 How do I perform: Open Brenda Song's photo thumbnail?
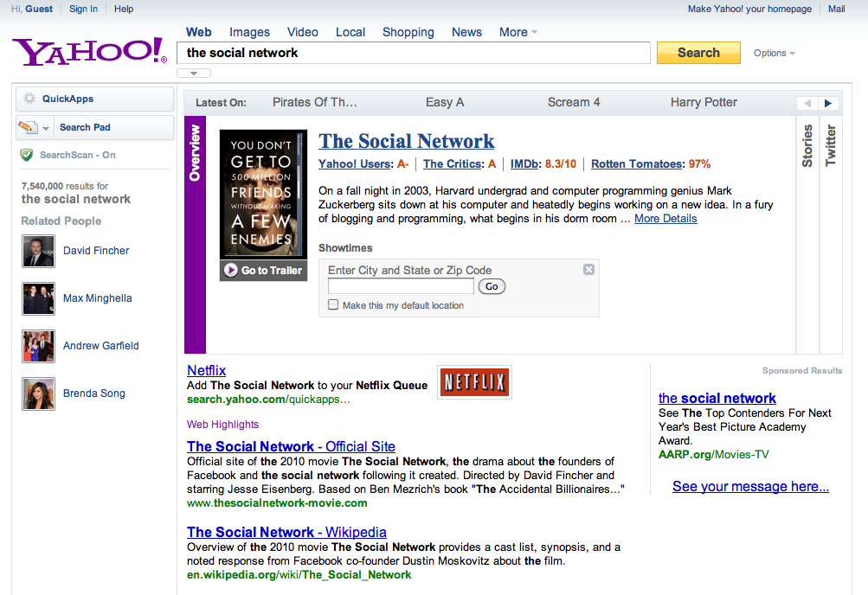coord(38,393)
